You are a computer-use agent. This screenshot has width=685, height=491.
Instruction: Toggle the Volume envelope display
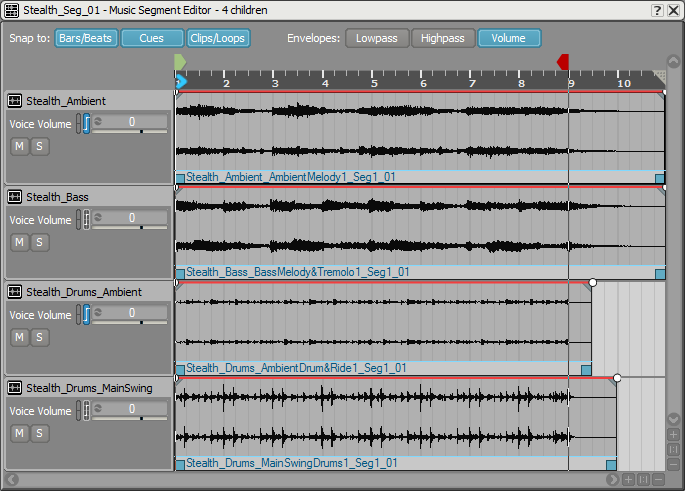[509, 38]
